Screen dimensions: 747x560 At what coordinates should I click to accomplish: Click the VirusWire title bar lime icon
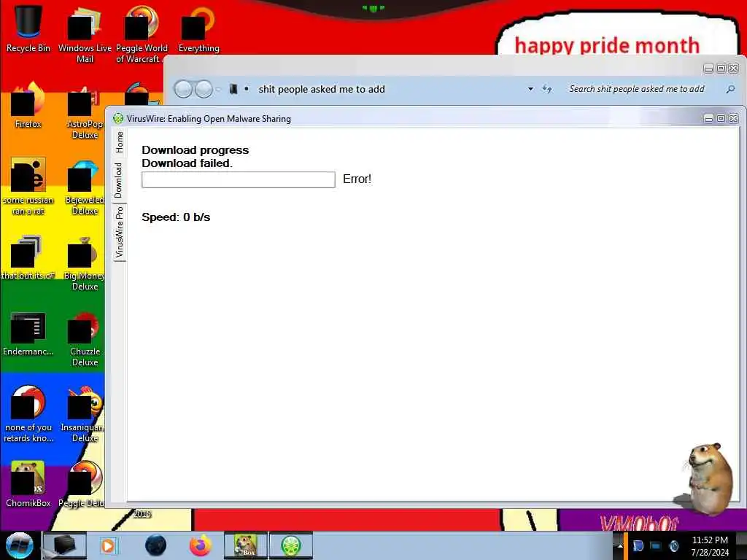tap(118, 119)
